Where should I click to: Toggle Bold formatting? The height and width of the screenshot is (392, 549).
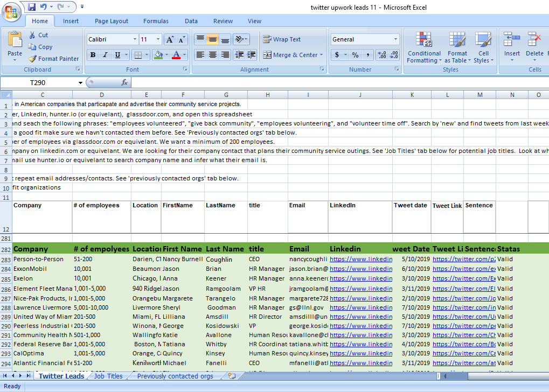coord(93,55)
